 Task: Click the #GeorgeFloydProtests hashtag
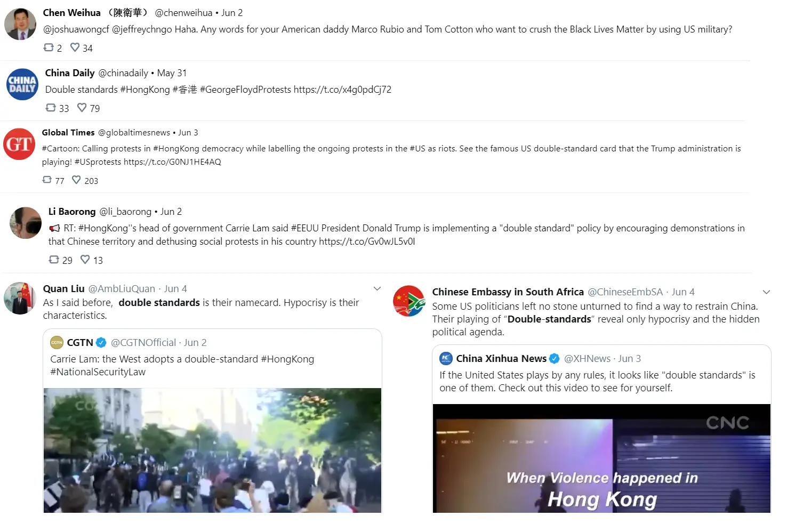point(246,90)
